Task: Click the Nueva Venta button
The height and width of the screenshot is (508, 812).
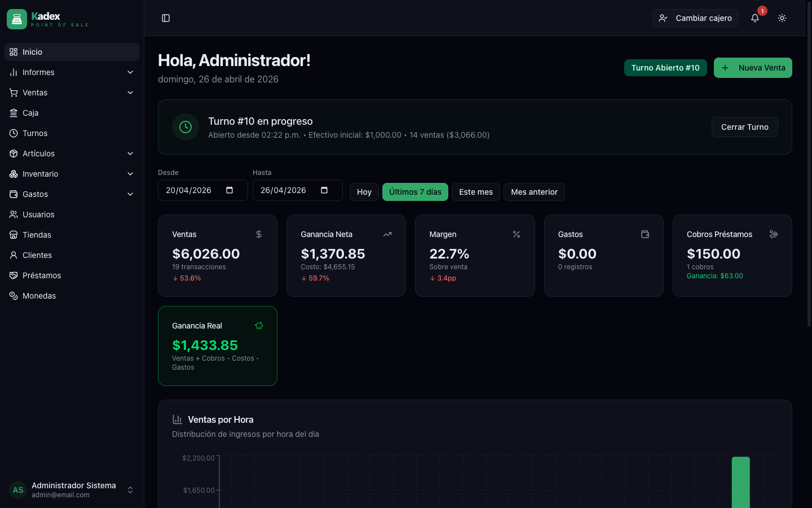Action: 753,68
